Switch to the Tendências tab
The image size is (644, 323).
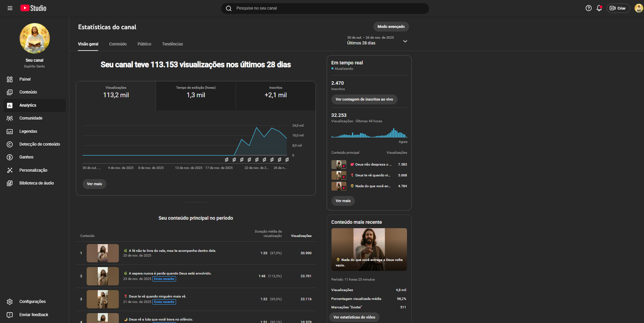pyautogui.click(x=172, y=44)
